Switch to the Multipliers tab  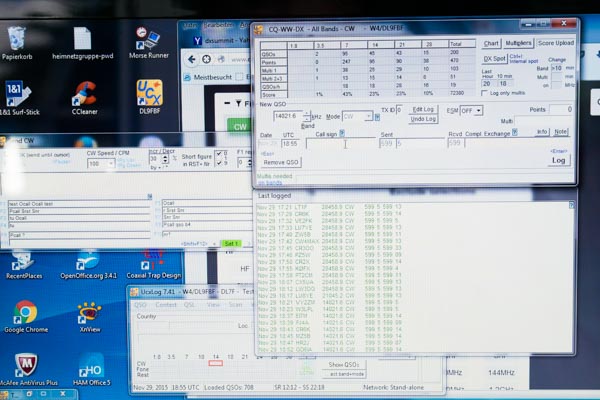[x=518, y=44]
